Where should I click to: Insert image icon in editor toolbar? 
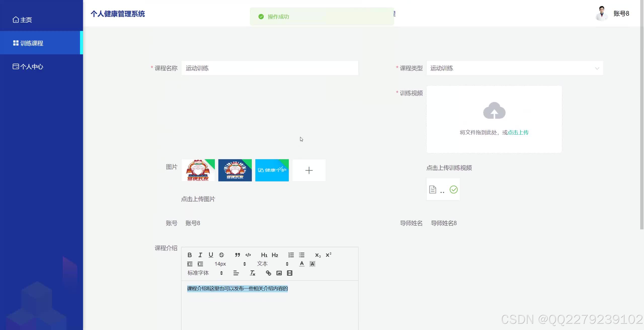[x=279, y=273]
